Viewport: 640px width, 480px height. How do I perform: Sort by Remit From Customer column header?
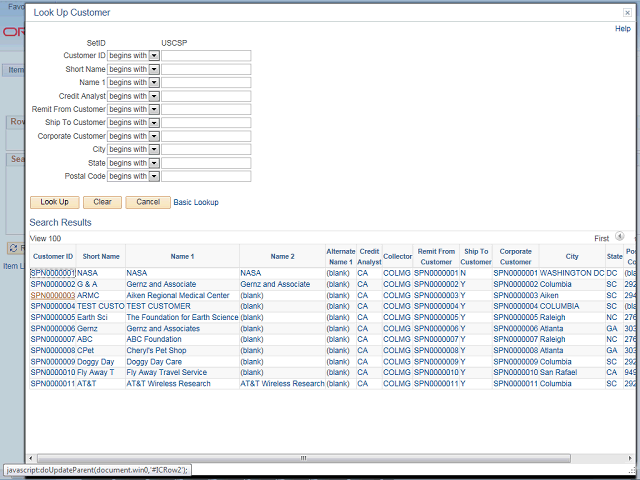tap(436, 256)
